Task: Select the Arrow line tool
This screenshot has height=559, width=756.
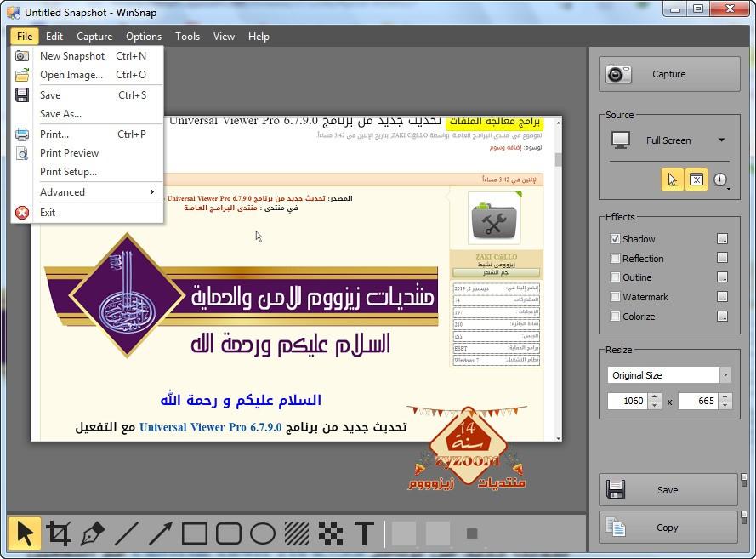Action: coord(160,533)
